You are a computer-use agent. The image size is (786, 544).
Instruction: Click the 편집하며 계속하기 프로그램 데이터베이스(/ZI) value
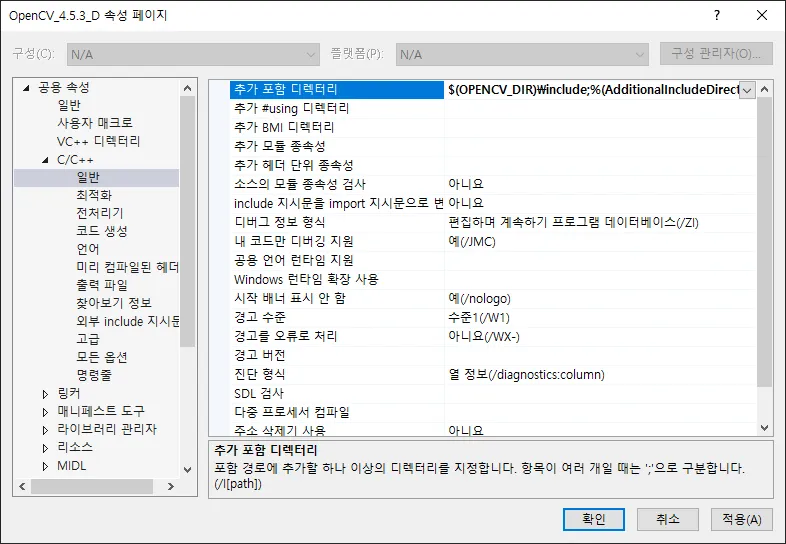click(x=573, y=222)
